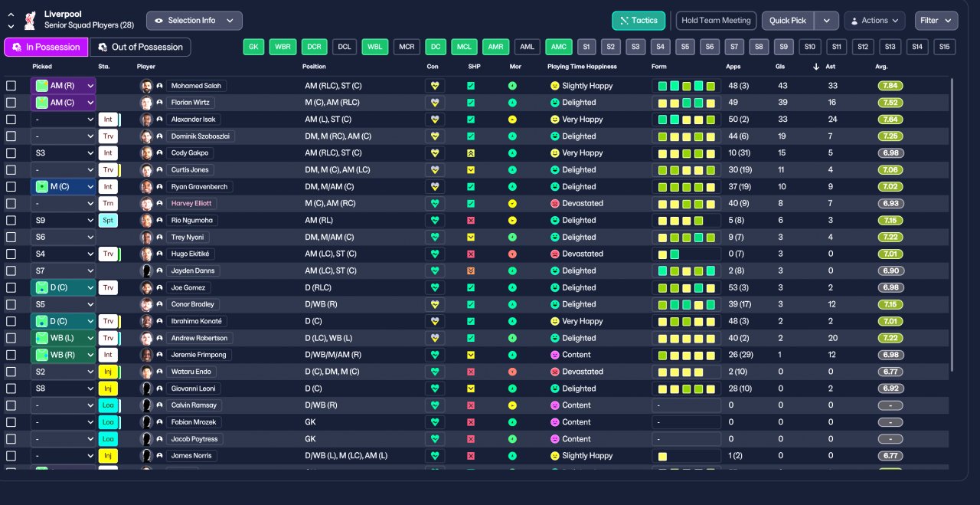Click the Trv status badge for Curtis Jones
The image size is (980, 505).
pos(108,170)
